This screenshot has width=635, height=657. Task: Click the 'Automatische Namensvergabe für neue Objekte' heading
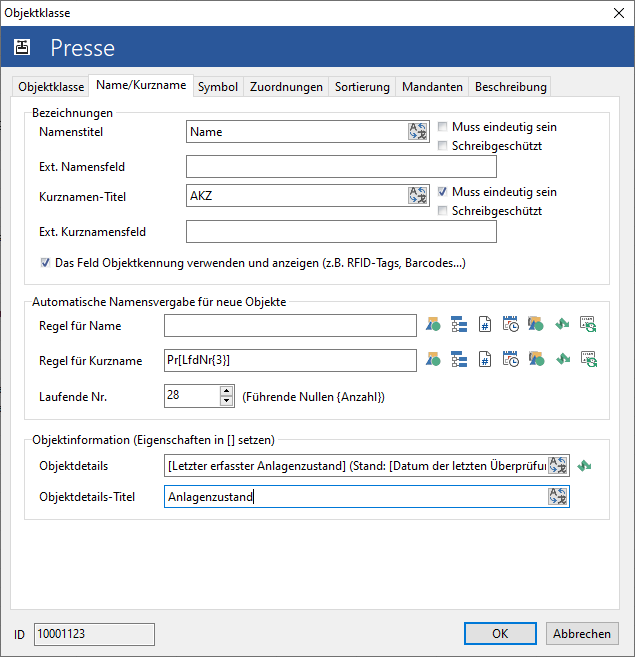(x=159, y=302)
